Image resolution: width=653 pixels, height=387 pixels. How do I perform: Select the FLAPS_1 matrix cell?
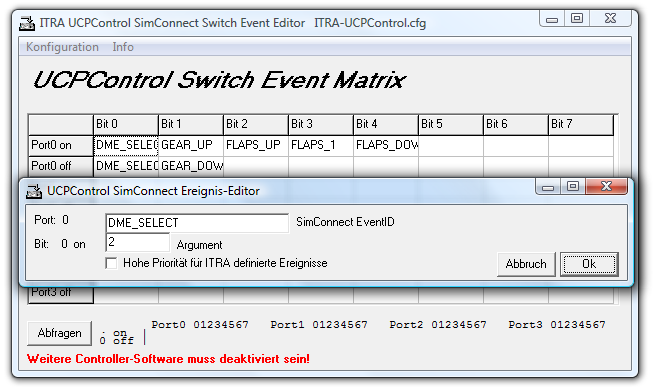pyautogui.click(x=321, y=145)
